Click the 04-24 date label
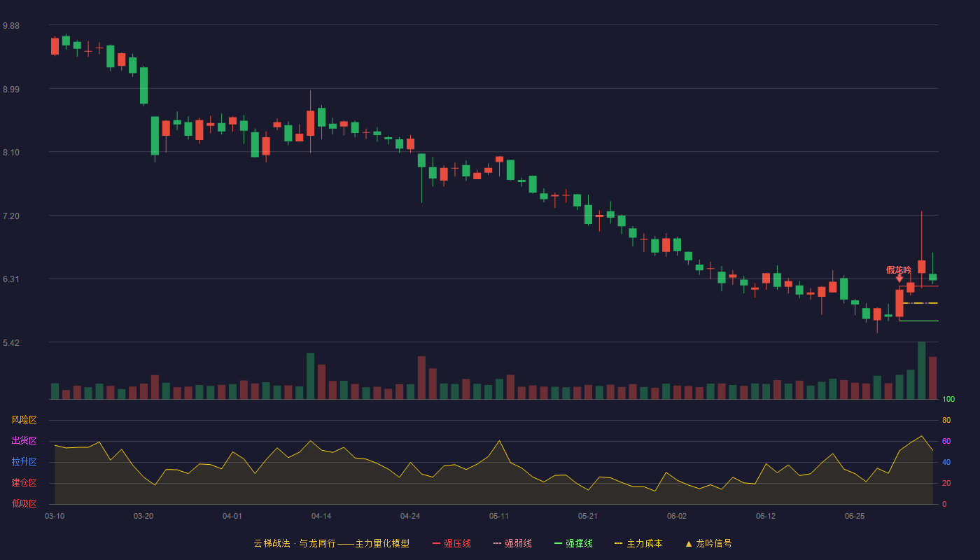The image size is (980, 560). pos(410,516)
